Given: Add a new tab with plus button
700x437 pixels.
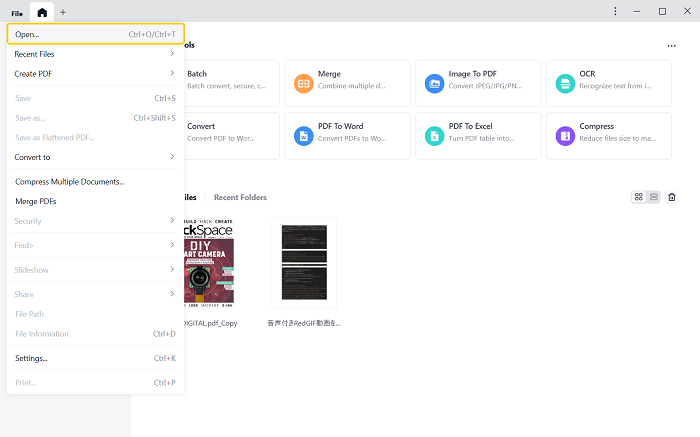Looking at the screenshot, I should click(x=63, y=12).
